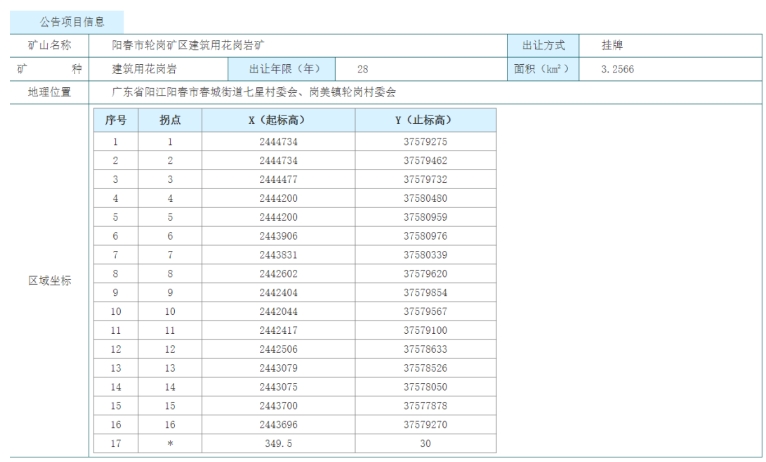Click the 面积 (km²) label cell
Viewport: 766px width, 462px height.
pos(544,69)
